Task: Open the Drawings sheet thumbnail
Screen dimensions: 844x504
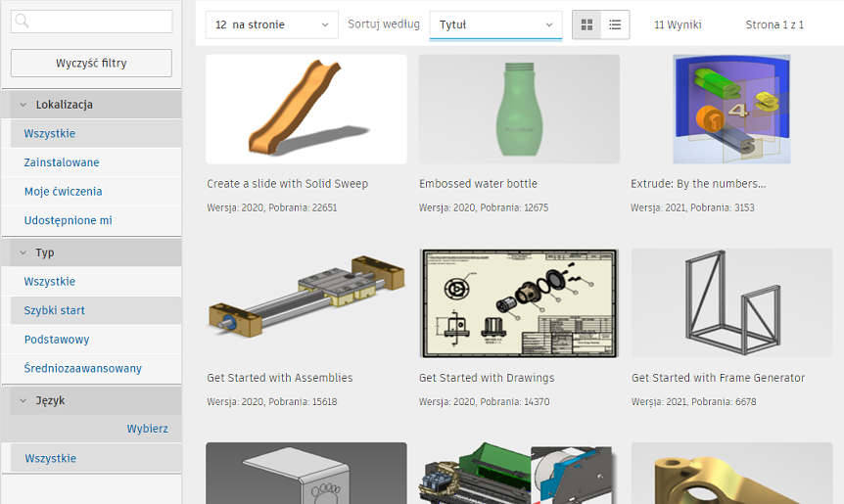Action: (519, 302)
